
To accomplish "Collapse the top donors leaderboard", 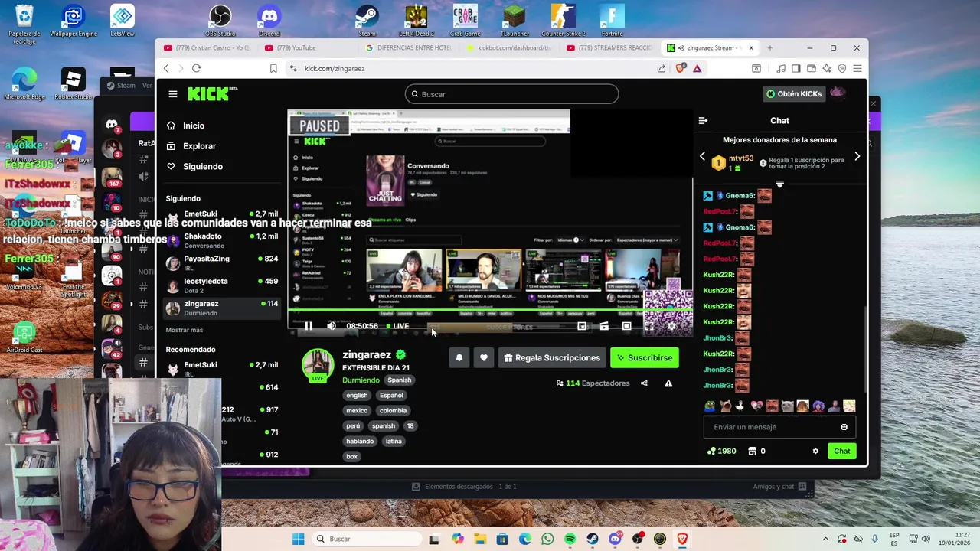I will click(x=779, y=184).
